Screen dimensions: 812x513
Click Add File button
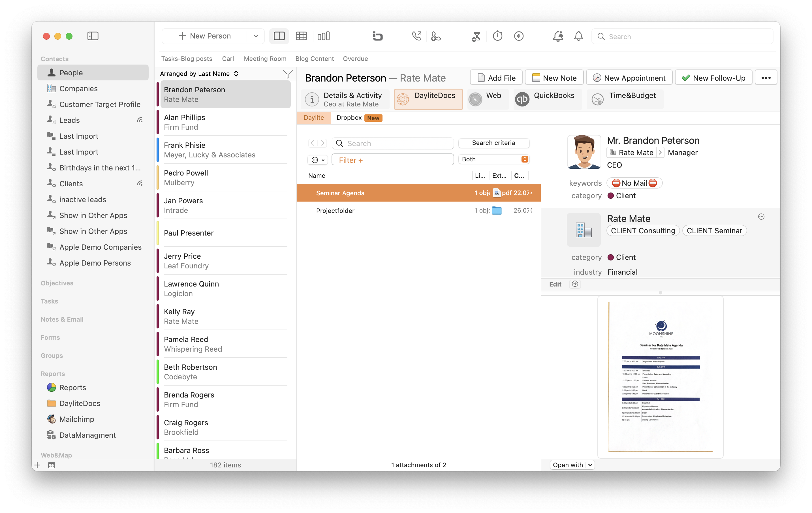(x=496, y=78)
